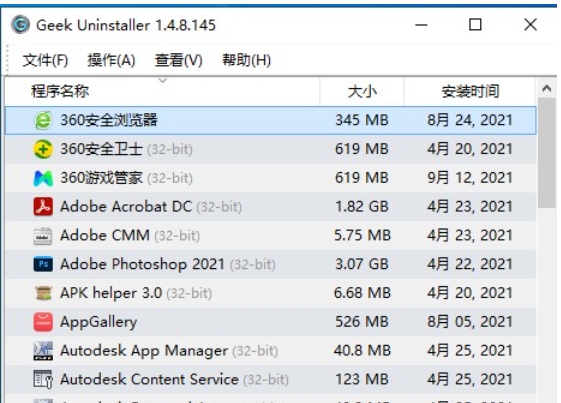
Task: Click the 1.82 GB size value
Action: point(362,207)
